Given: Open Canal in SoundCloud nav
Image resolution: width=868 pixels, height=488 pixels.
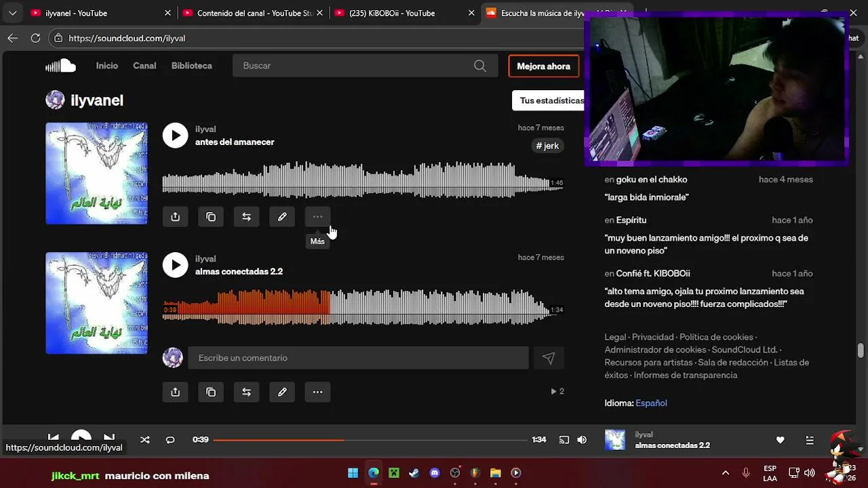Looking at the screenshot, I should click(144, 66).
